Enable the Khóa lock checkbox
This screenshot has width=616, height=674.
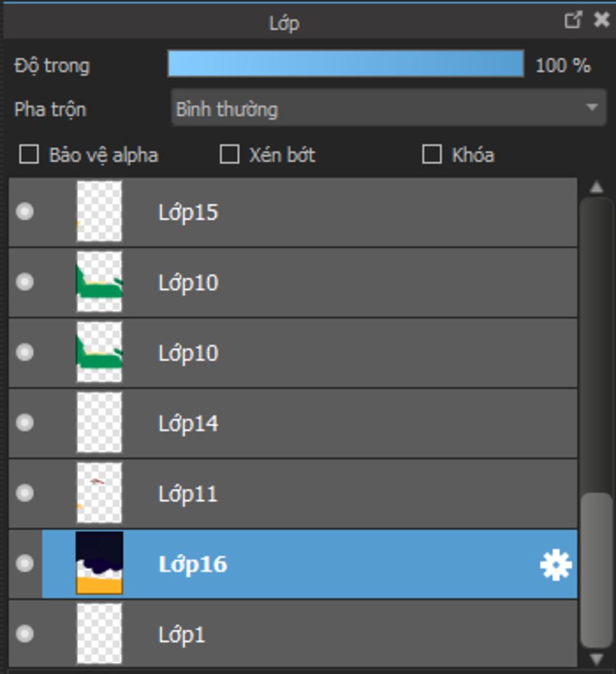pos(431,155)
